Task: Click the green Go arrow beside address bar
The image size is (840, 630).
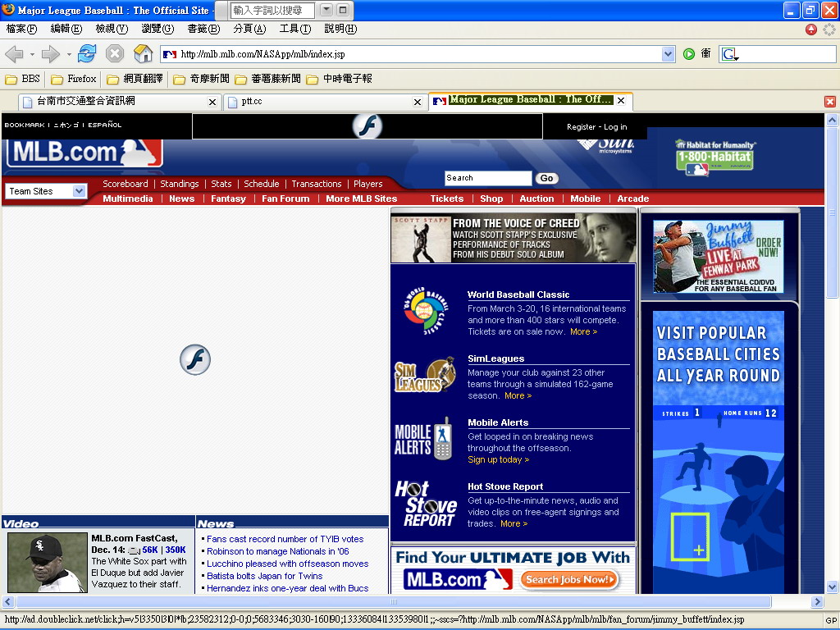Action: coord(689,54)
